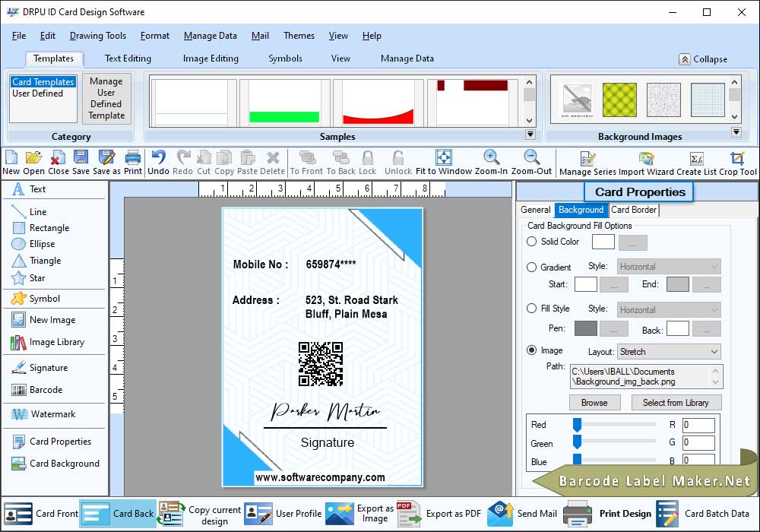760x532 pixels.
Task: Select the Crop Tool
Action: 737,158
